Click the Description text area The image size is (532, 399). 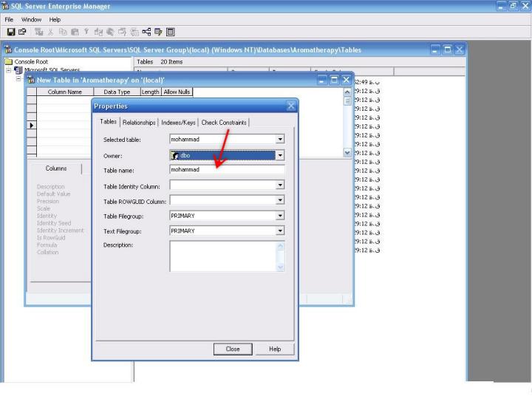[x=227, y=256]
